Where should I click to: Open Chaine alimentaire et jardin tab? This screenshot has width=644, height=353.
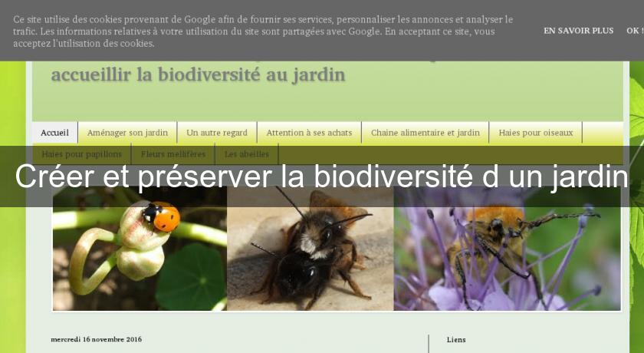[425, 133]
